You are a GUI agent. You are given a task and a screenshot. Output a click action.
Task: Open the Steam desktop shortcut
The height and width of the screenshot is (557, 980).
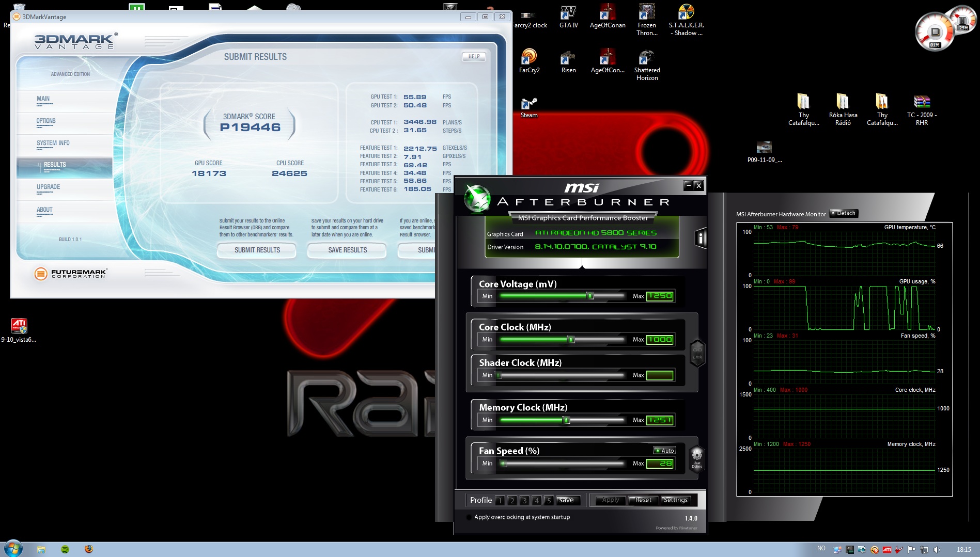(x=529, y=107)
